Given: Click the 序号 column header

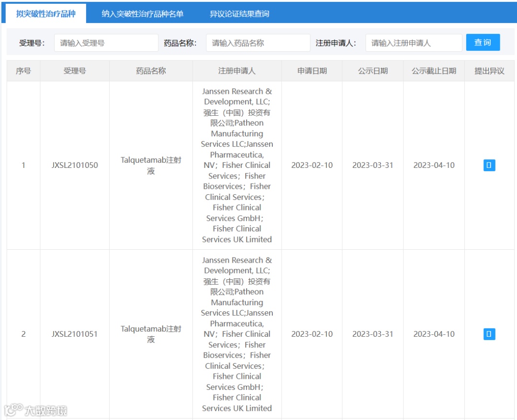Looking at the screenshot, I should click(23, 71).
